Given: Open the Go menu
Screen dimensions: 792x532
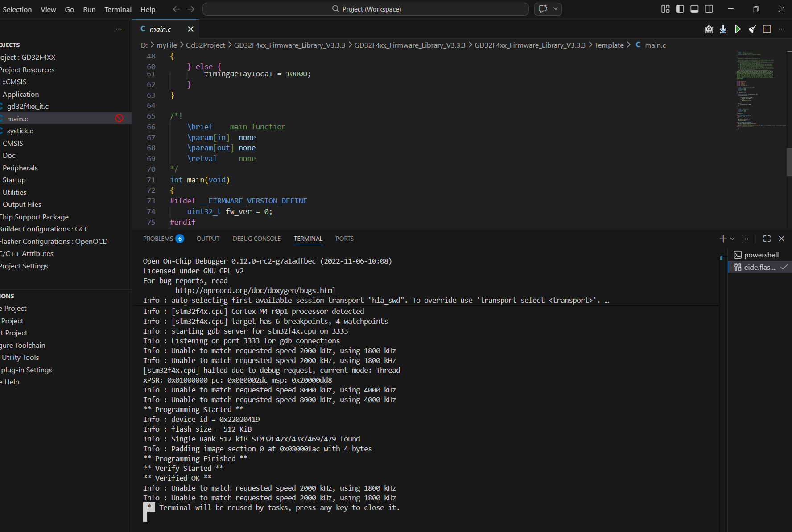Looking at the screenshot, I should click(70, 9).
